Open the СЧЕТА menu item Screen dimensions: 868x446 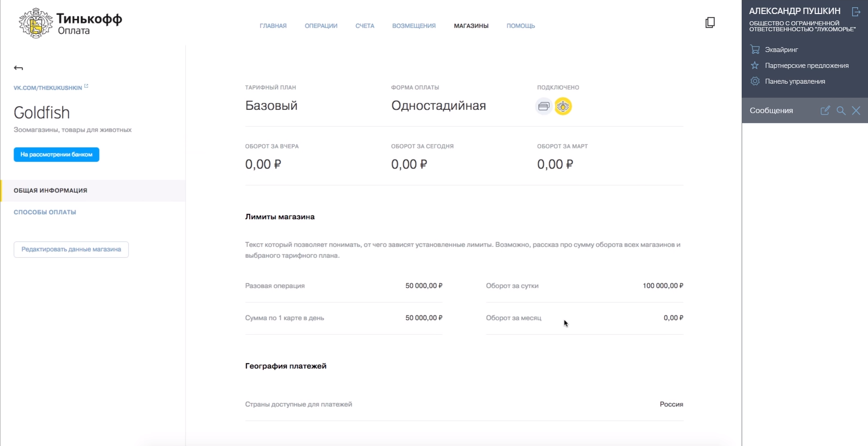tap(365, 26)
